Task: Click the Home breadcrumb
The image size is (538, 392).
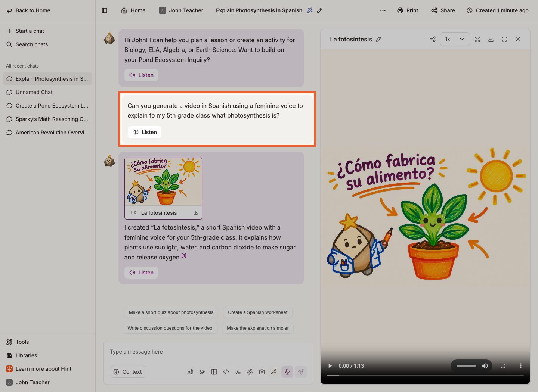Action: coord(133,10)
